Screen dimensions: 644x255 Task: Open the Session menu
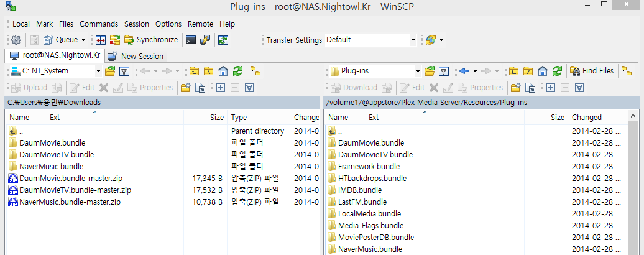137,24
